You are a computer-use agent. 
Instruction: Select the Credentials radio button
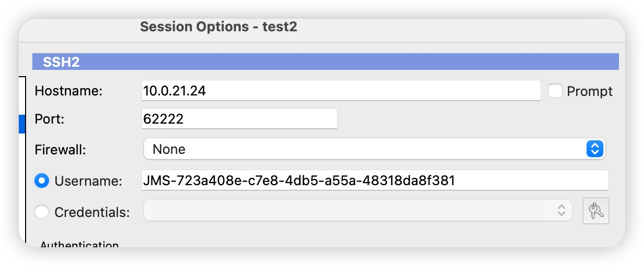(x=41, y=212)
